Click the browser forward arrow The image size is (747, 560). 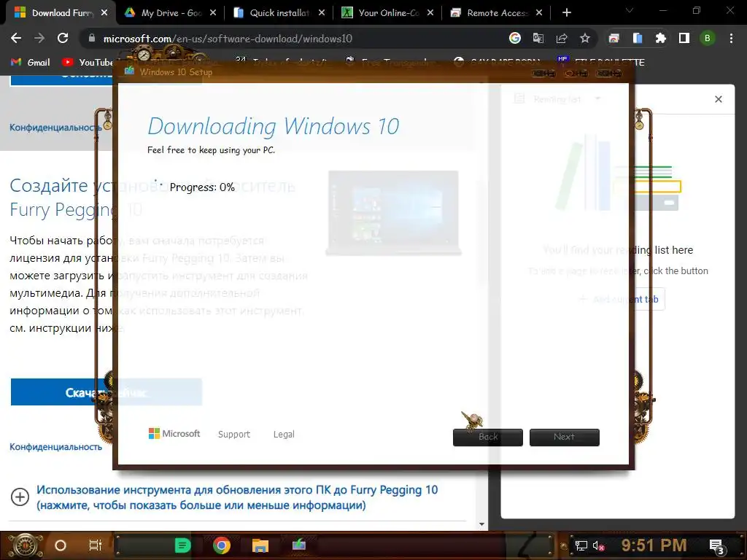(x=39, y=38)
